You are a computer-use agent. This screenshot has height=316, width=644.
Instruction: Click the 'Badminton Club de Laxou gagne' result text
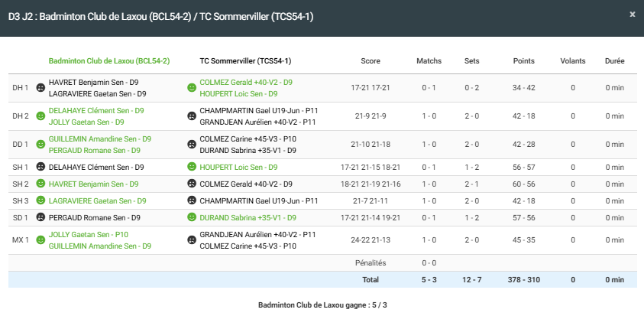pyautogui.click(x=322, y=305)
